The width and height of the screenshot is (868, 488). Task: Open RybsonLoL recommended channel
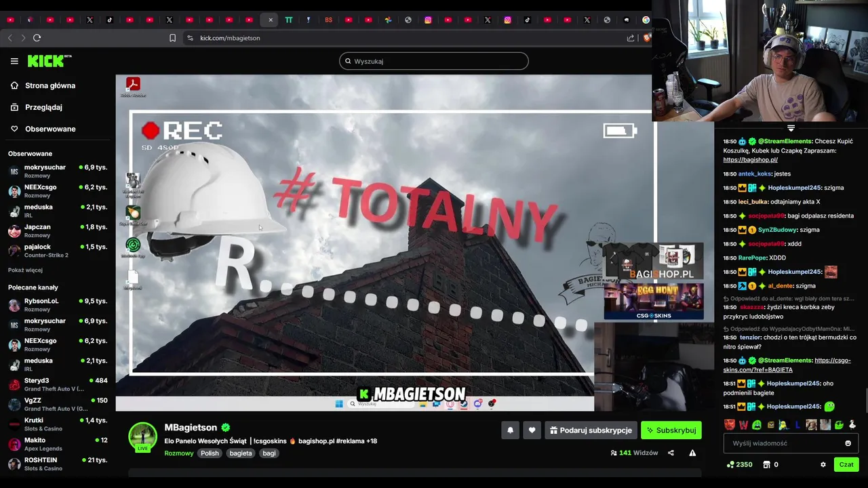pyautogui.click(x=58, y=304)
